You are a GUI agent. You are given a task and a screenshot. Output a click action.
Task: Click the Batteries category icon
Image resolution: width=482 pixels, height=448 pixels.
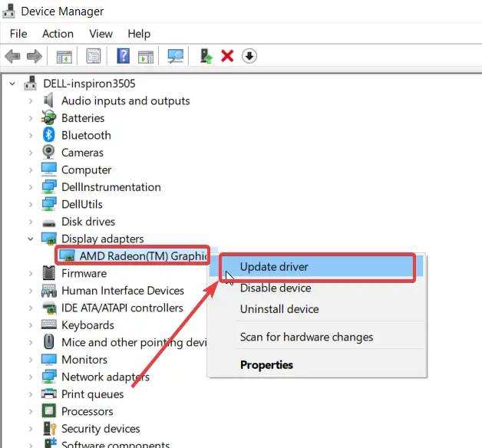[48, 117]
